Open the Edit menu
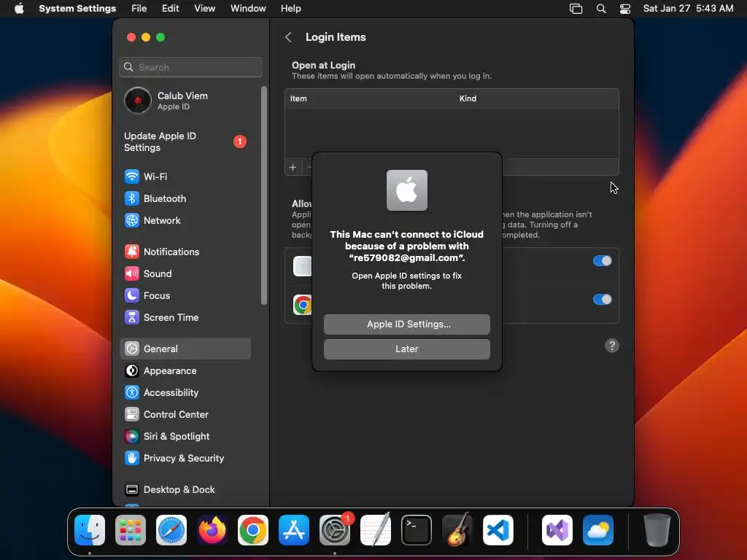 point(171,9)
